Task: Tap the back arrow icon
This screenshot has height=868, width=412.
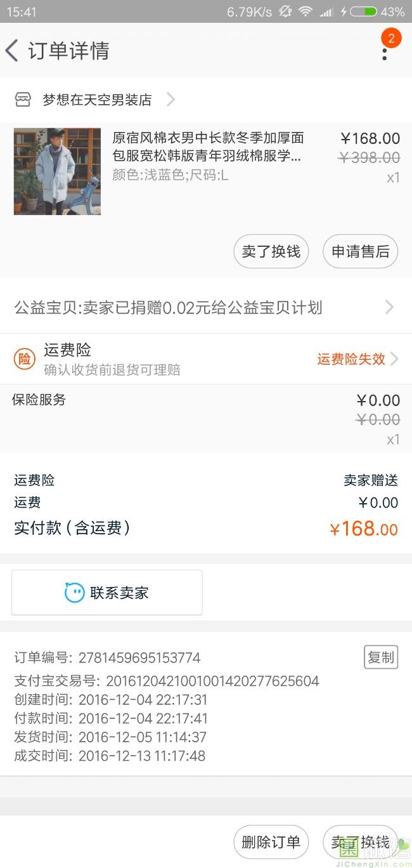Action: [x=12, y=51]
